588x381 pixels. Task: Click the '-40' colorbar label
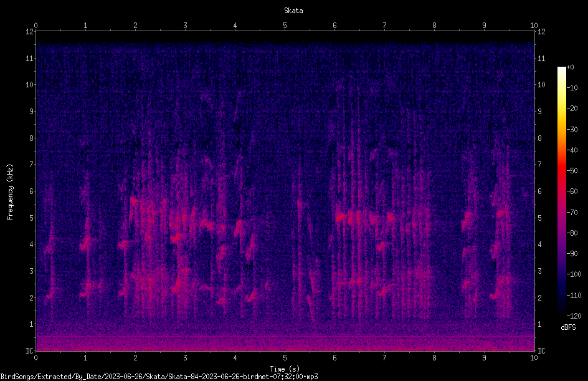(572, 150)
